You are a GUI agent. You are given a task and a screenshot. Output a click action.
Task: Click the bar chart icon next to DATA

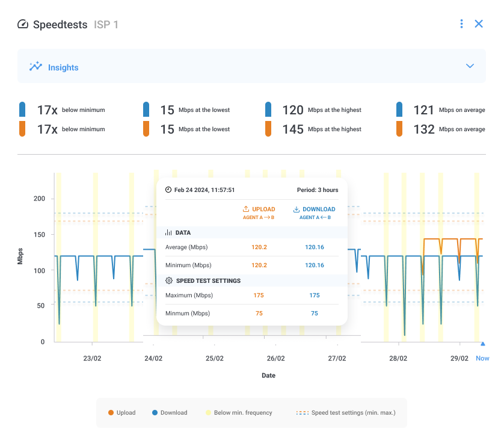(169, 232)
